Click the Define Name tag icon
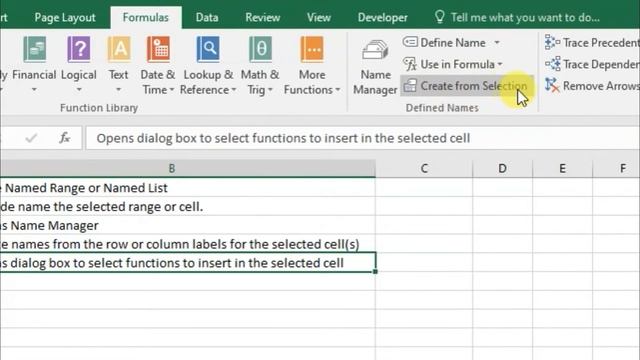The image size is (640, 360). (x=410, y=42)
